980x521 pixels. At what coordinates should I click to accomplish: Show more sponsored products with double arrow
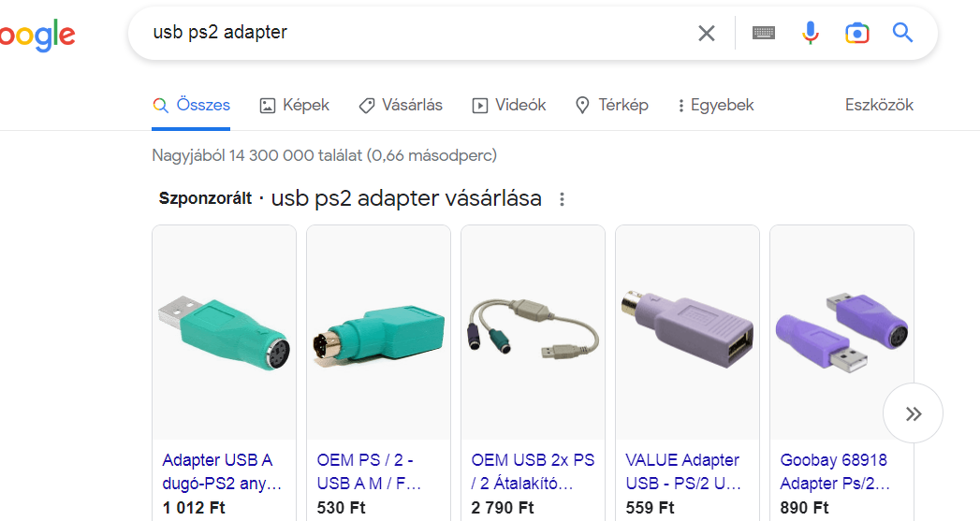[913, 413]
